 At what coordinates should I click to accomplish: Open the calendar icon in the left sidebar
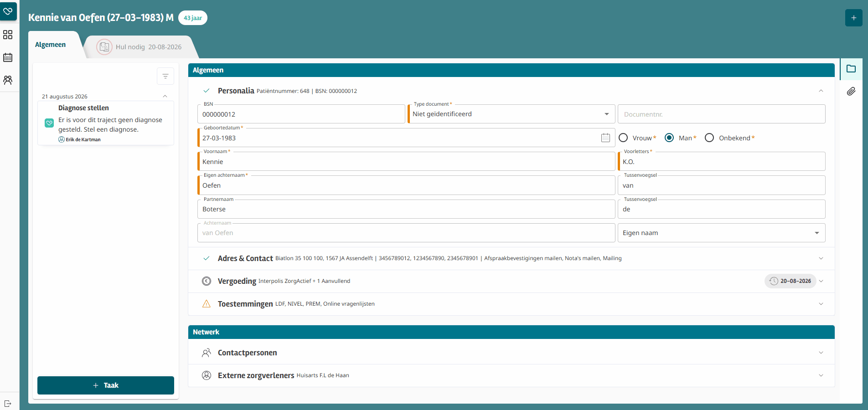coord(8,57)
